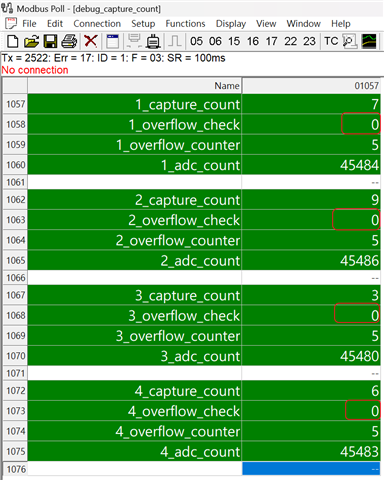Image resolution: width=384 pixels, height=480 pixels.
Task: Click the Name column header
Action: pyautogui.click(x=134, y=86)
